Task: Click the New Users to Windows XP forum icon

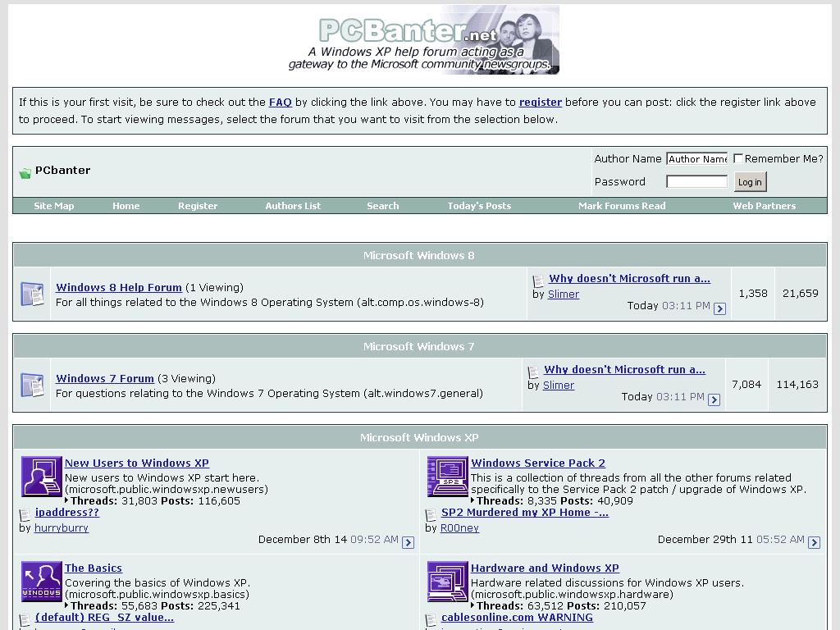Action: coord(42,477)
